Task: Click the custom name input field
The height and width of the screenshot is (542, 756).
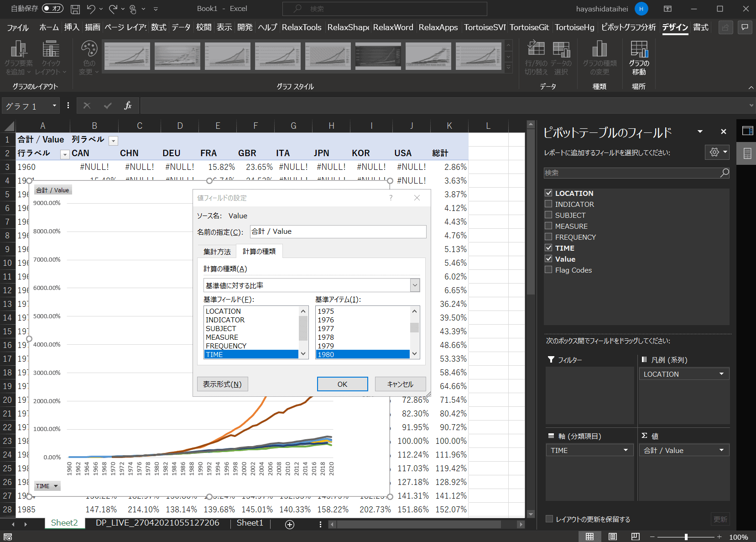Action: coord(338,232)
